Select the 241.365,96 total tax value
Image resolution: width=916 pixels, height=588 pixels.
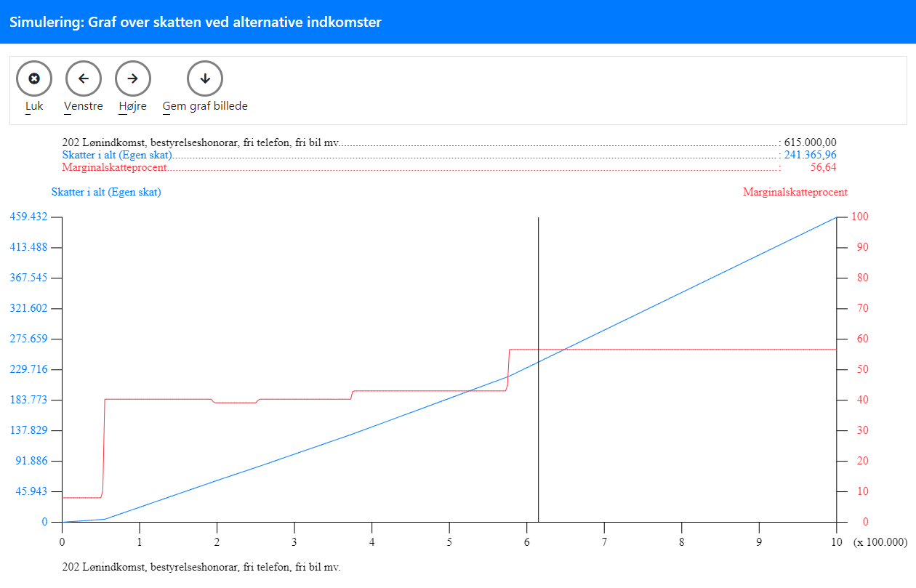coord(810,155)
